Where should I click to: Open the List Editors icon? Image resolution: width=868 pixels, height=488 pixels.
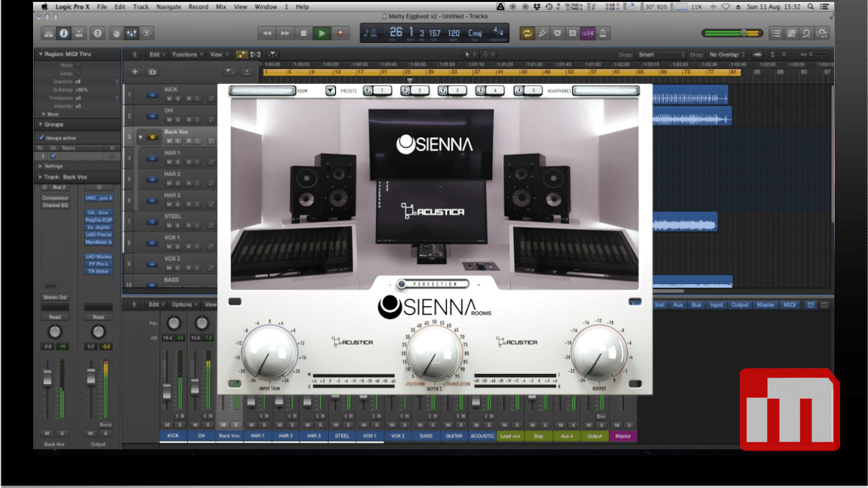click(x=776, y=33)
